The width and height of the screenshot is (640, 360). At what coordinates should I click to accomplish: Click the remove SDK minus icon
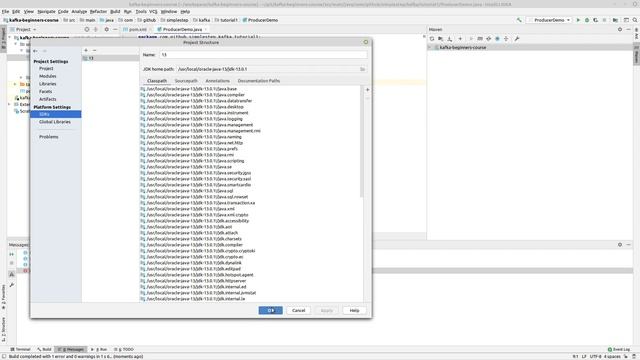[x=94, y=50]
